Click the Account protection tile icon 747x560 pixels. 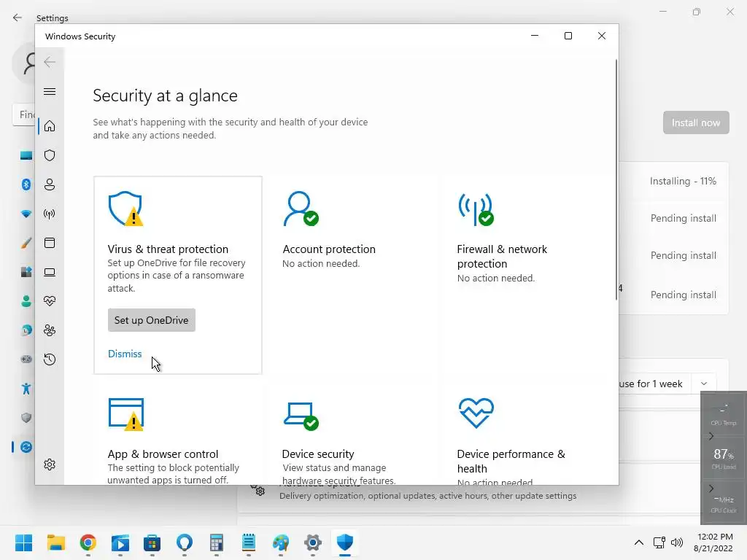click(301, 209)
